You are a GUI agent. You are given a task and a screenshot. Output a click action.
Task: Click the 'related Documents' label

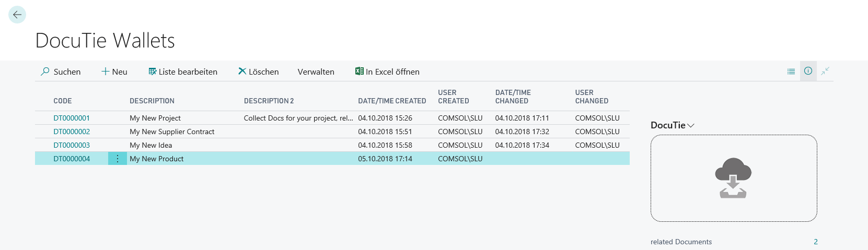(681, 242)
